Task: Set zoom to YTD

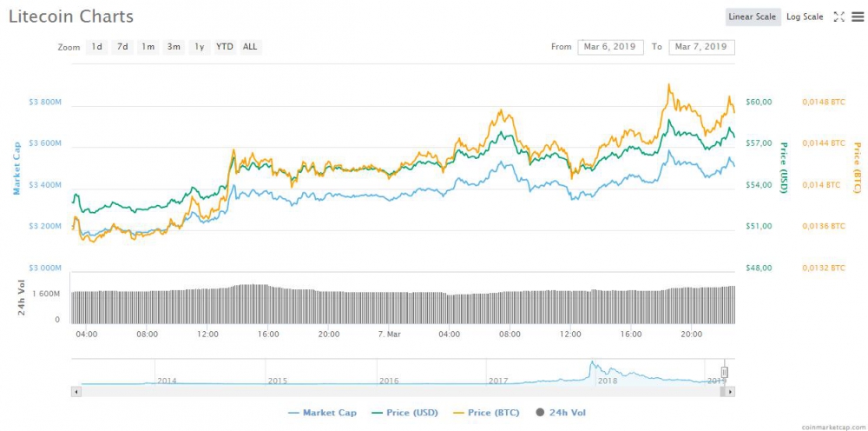Action: (x=224, y=47)
